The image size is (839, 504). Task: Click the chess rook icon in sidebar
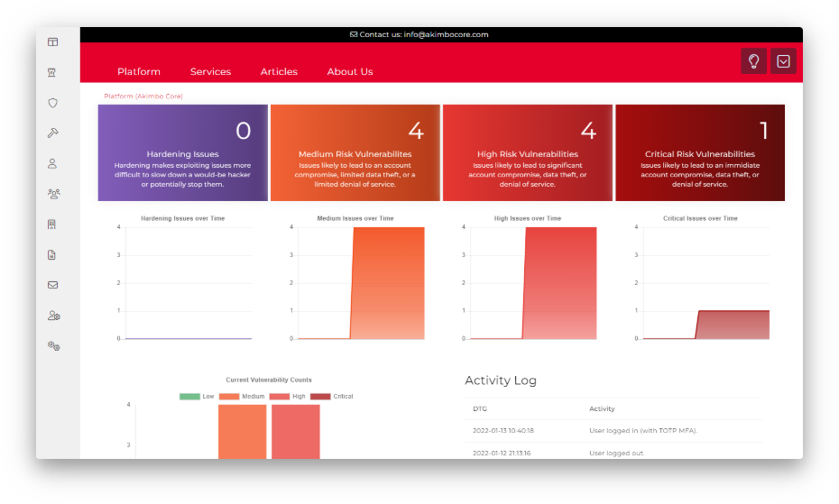(x=52, y=73)
